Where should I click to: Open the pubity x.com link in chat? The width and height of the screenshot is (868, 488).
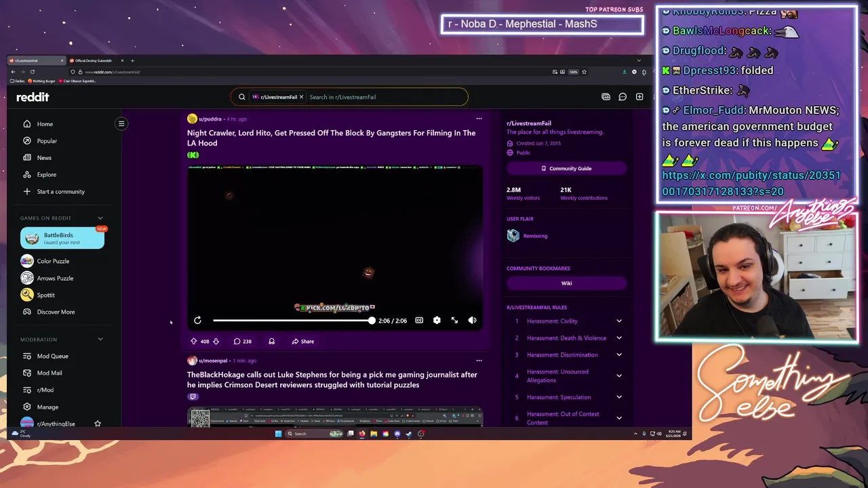(x=751, y=184)
